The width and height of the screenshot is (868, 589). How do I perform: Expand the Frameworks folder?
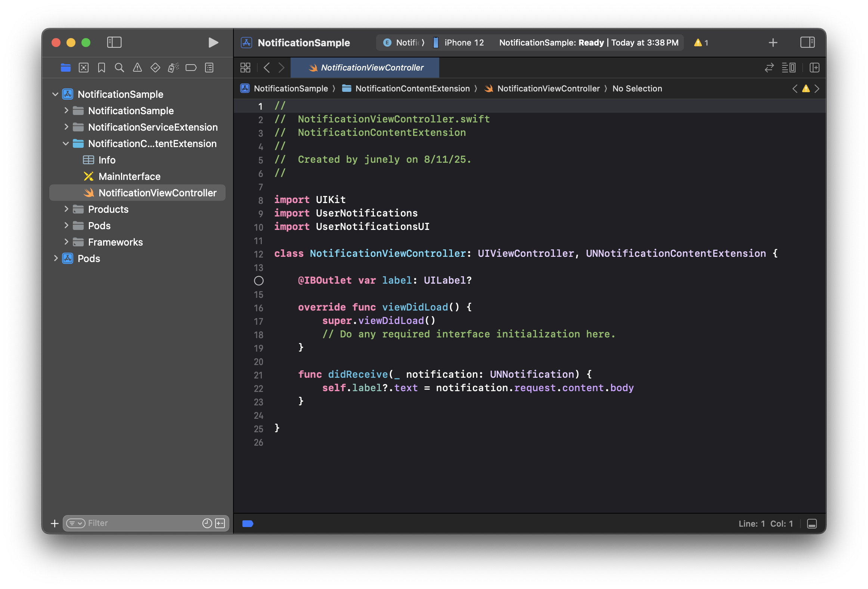coord(66,242)
